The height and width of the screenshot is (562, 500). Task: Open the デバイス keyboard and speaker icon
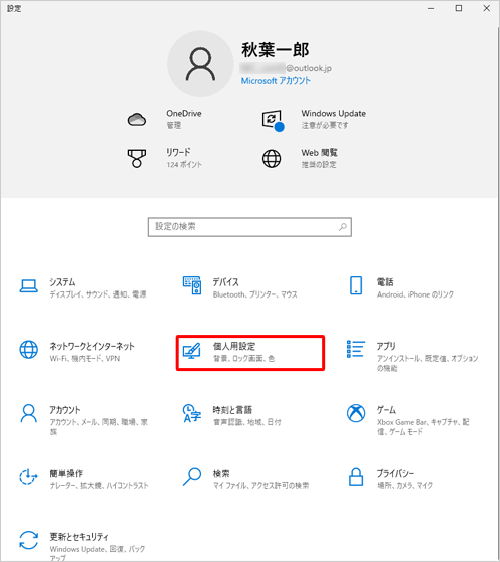click(x=192, y=285)
